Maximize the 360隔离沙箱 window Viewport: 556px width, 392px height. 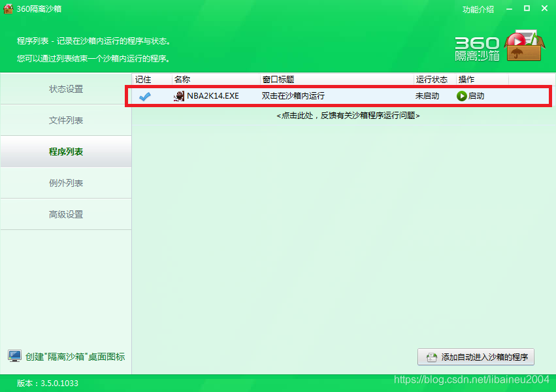tap(527, 8)
